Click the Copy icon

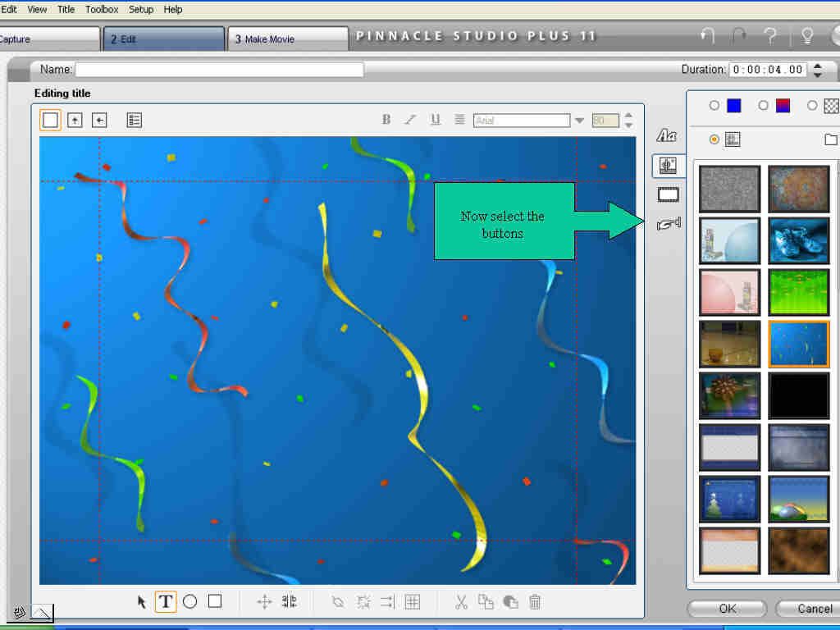point(486,601)
